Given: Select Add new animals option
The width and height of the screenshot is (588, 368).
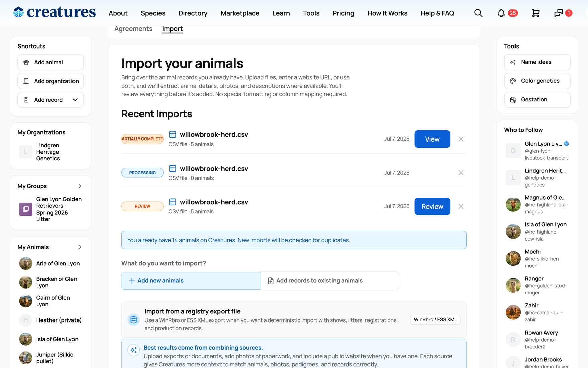Looking at the screenshot, I should click(191, 281).
